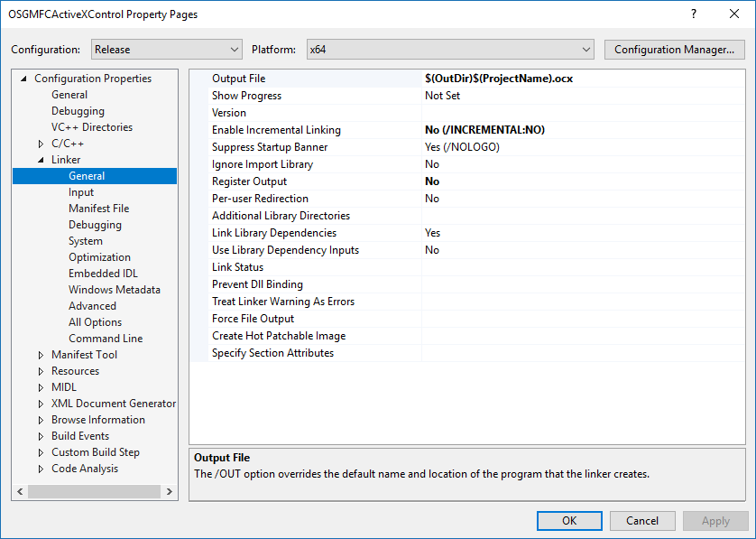The height and width of the screenshot is (539, 756).
Task: Select the Register Output property row
Action: [x=249, y=181]
